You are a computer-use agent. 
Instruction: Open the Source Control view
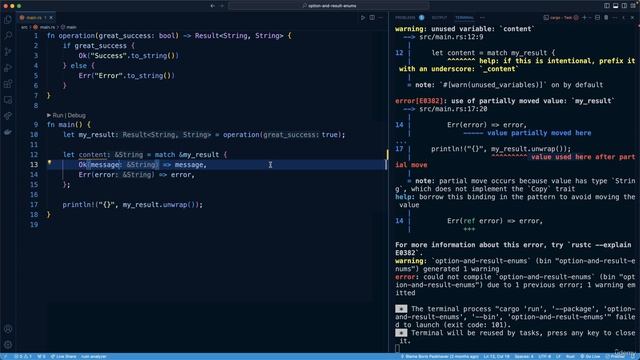(8, 51)
